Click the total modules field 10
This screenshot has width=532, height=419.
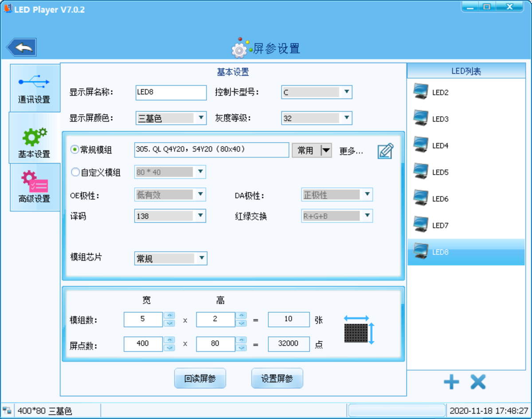[289, 319]
